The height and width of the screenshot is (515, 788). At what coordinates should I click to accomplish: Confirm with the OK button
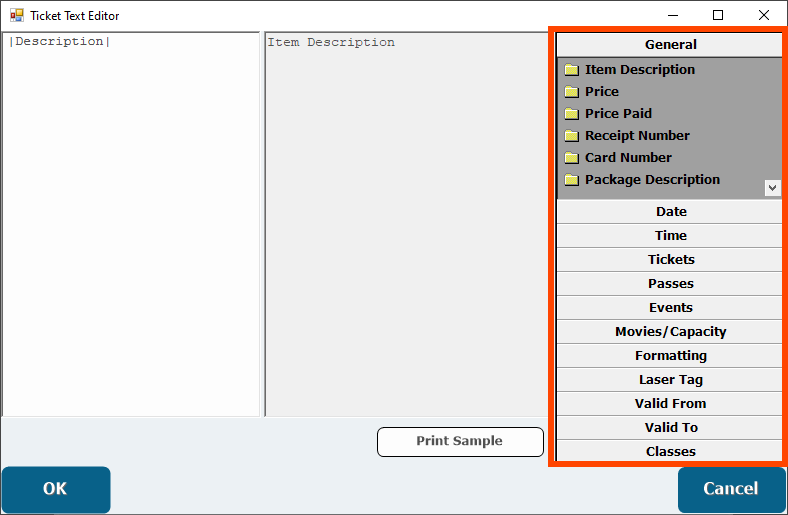[x=55, y=489]
